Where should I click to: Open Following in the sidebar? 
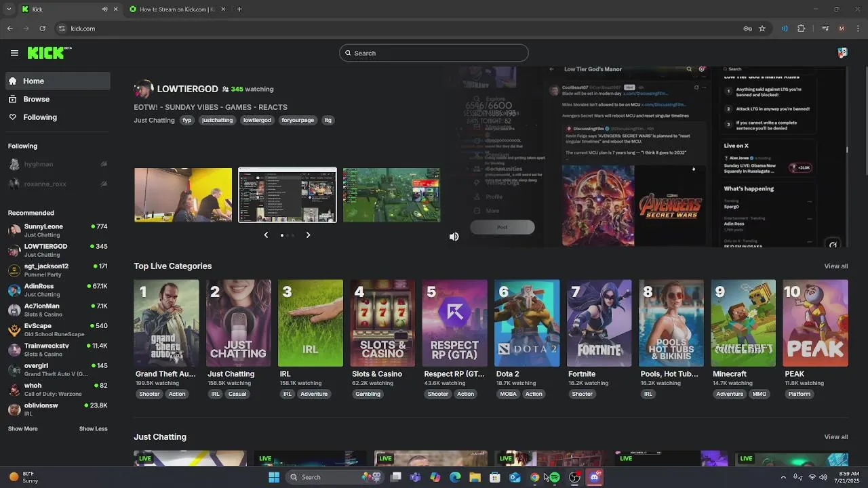tap(58, 117)
